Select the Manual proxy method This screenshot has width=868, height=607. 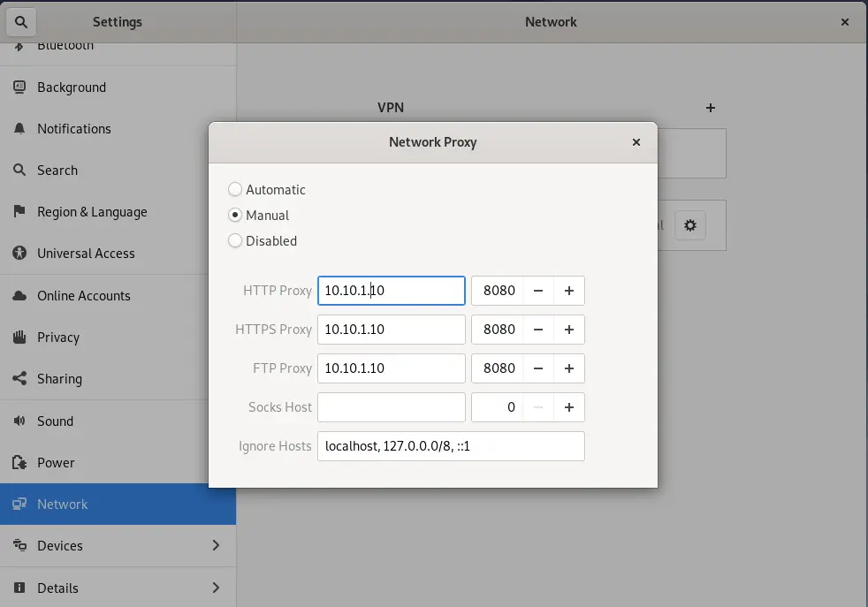pyautogui.click(x=235, y=215)
